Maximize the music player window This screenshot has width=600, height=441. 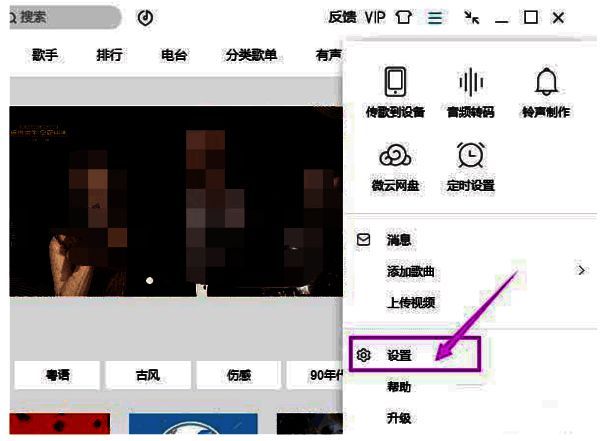(530, 17)
